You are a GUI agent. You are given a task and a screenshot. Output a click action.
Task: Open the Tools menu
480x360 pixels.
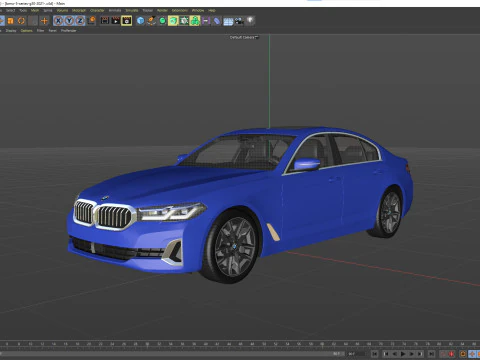coord(23,10)
